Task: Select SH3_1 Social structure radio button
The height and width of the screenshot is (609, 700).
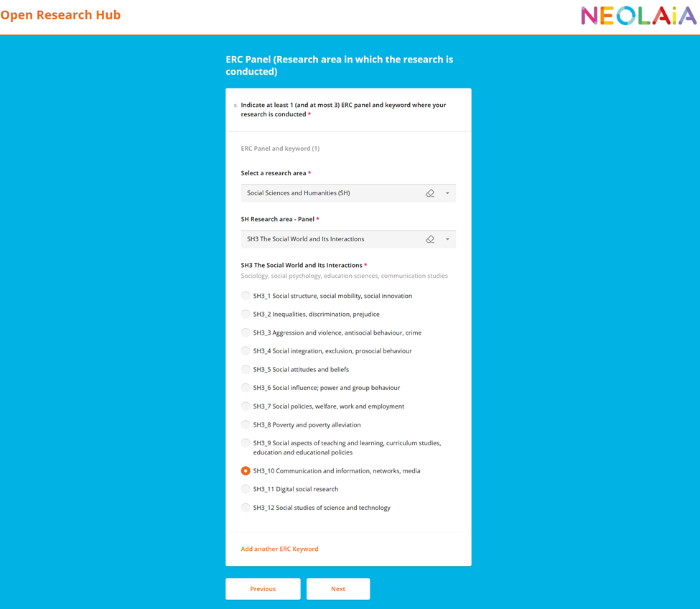Action: tap(246, 296)
